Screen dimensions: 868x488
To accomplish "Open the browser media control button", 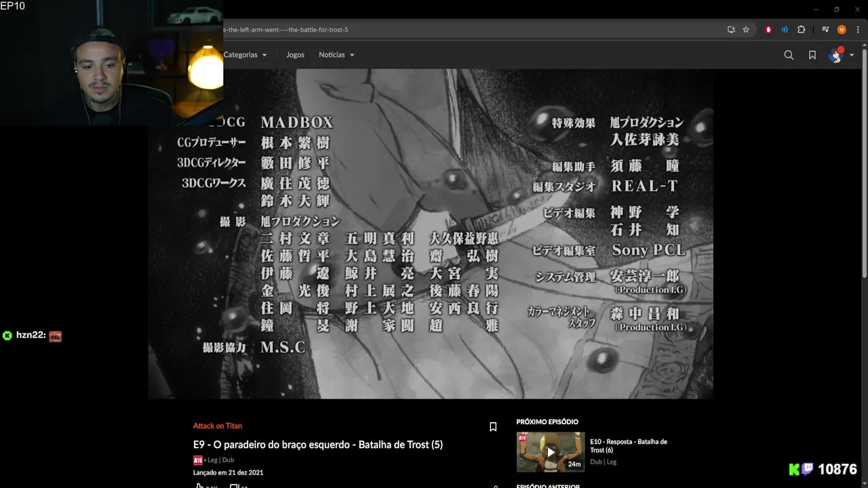I will tap(825, 30).
